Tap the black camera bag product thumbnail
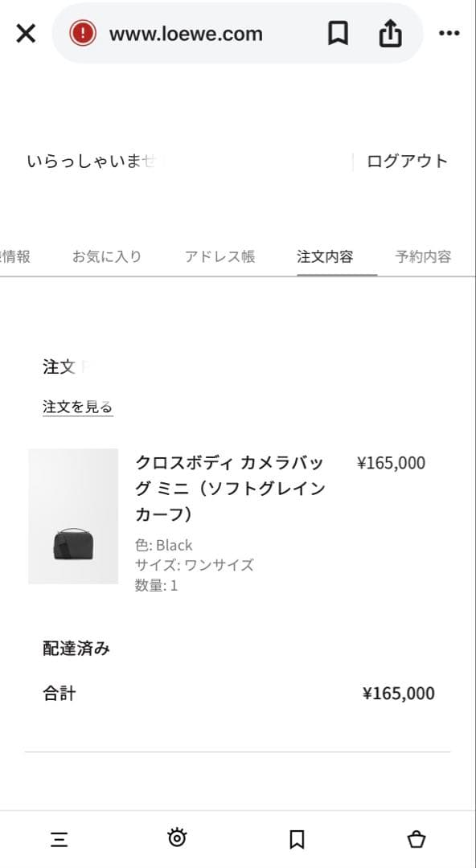This screenshot has height=868, width=476. click(x=74, y=517)
